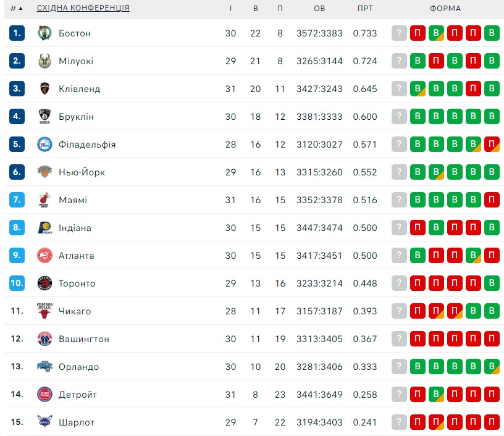Click Toronto's first red П form badge
Screen dimensions: 504x436
[418, 283]
